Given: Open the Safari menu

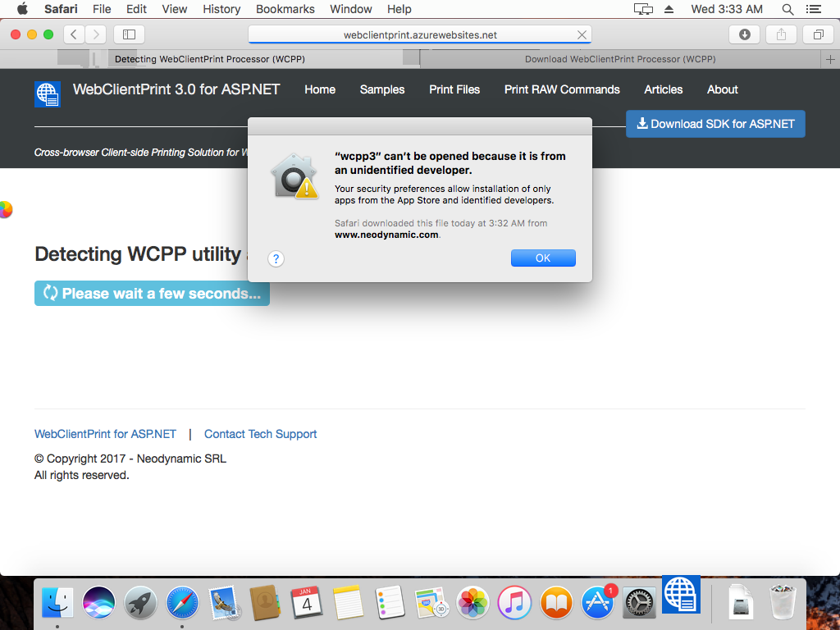Looking at the screenshot, I should point(61,9).
